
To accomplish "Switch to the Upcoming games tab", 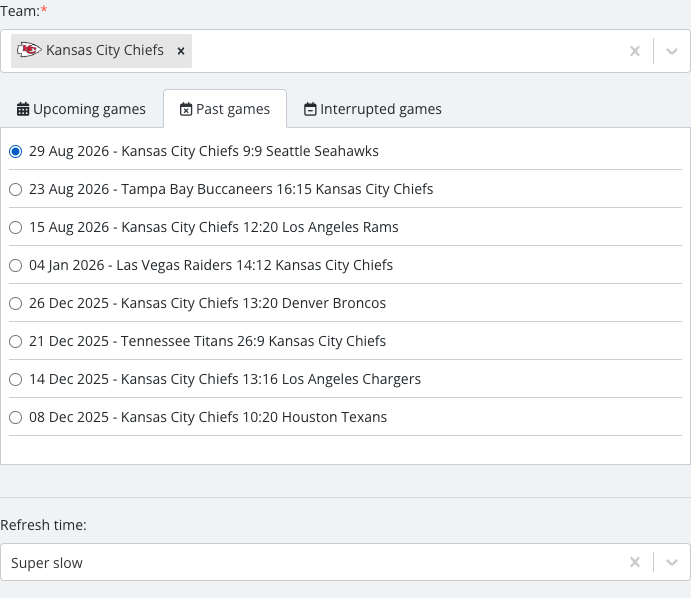I will (81, 109).
